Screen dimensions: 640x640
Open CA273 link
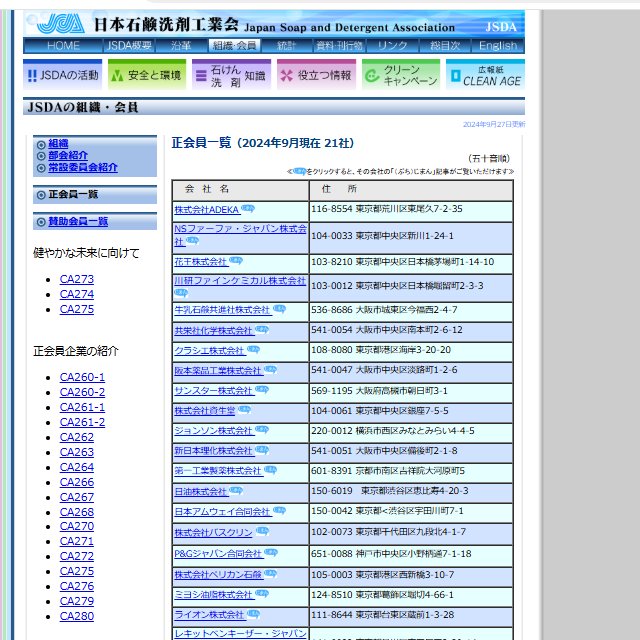click(77, 279)
